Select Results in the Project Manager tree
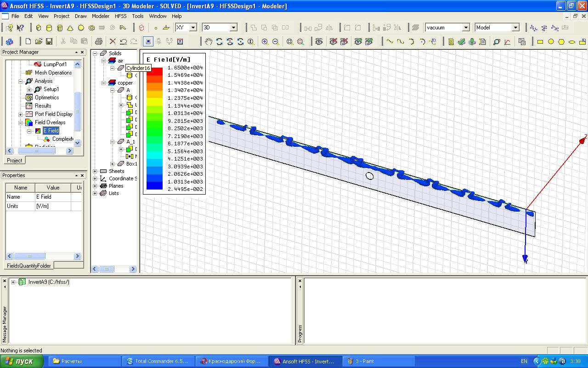Image resolution: width=588 pixels, height=368 pixels. point(43,106)
